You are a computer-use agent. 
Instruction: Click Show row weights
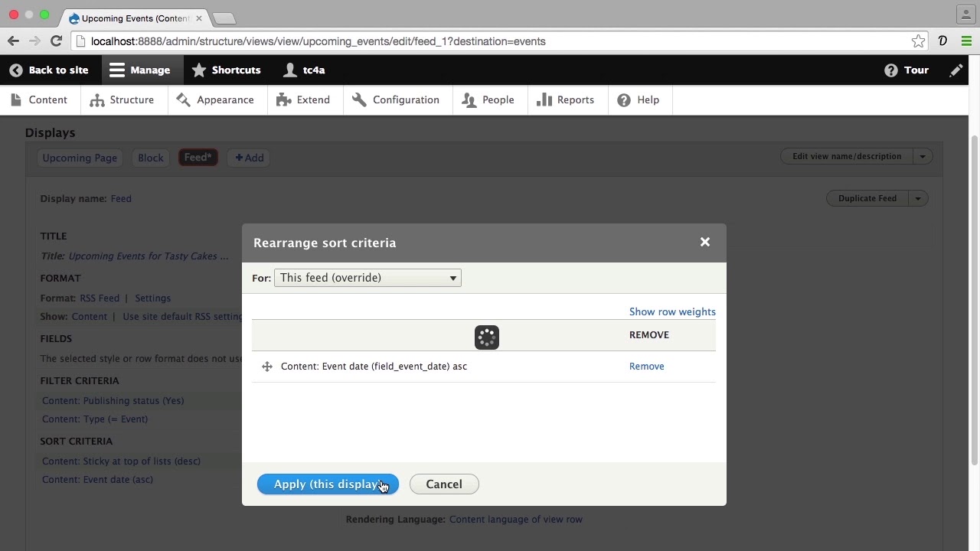pos(672,311)
